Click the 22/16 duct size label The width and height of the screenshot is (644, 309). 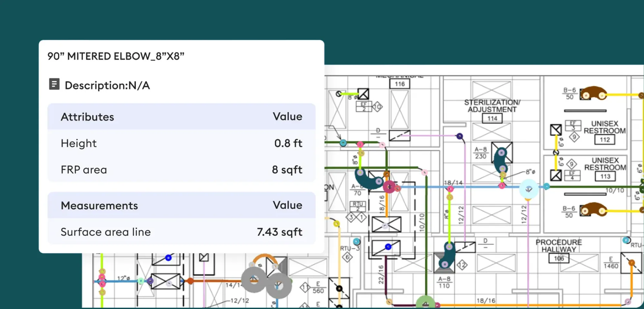[x=381, y=275]
